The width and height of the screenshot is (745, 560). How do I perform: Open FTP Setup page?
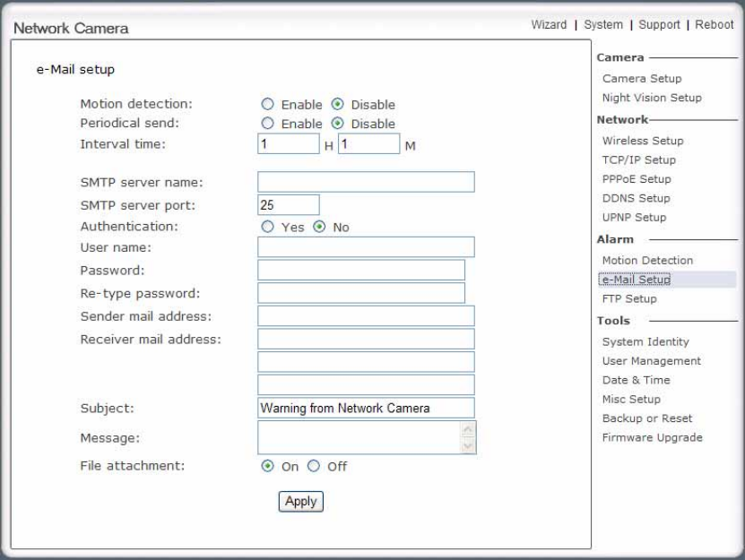629,298
